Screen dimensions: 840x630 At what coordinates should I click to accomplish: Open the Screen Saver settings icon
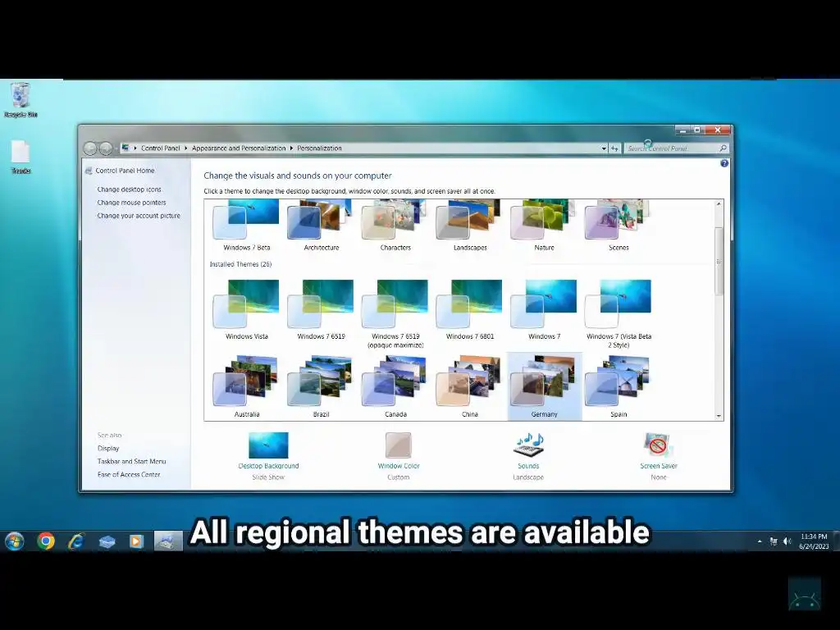point(658,445)
